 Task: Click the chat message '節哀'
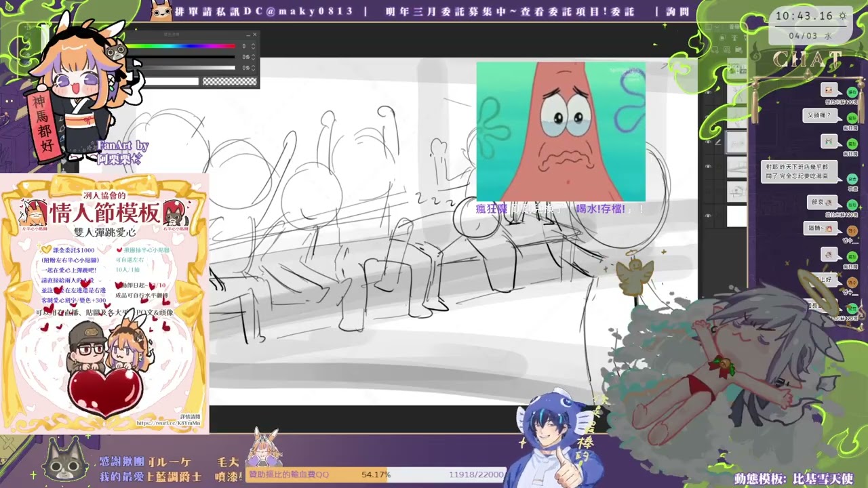pyautogui.click(x=821, y=202)
